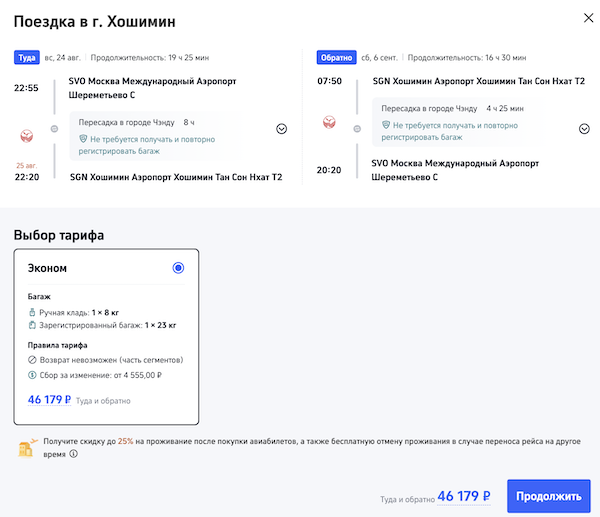The image size is (600, 517).
Task: Click the hotel discount promo icon
Action: coord(28,446)
